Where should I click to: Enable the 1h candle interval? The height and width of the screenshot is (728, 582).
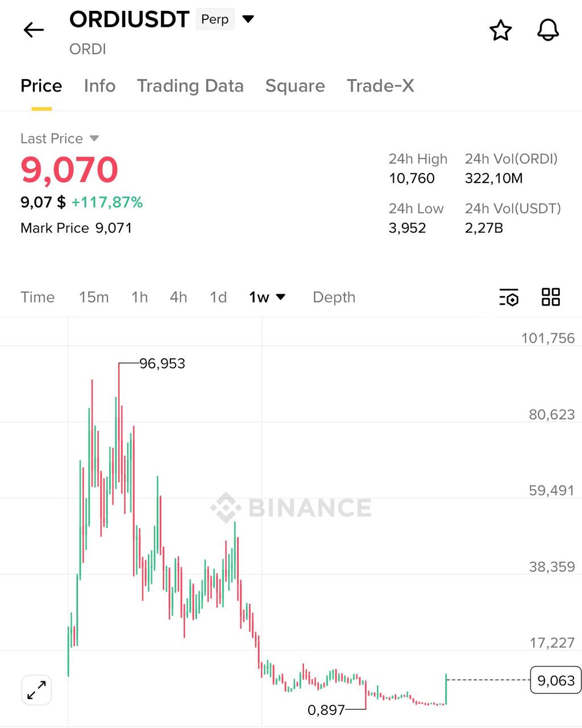tap(139, 297)
